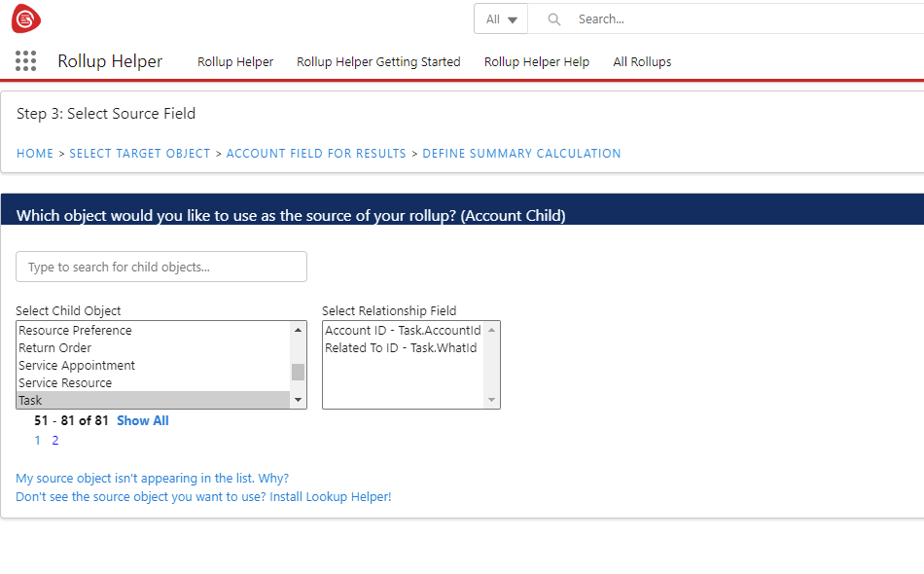Open the Rollup Helper tab
The image size is (924, 574).
(x=235, y=62)
